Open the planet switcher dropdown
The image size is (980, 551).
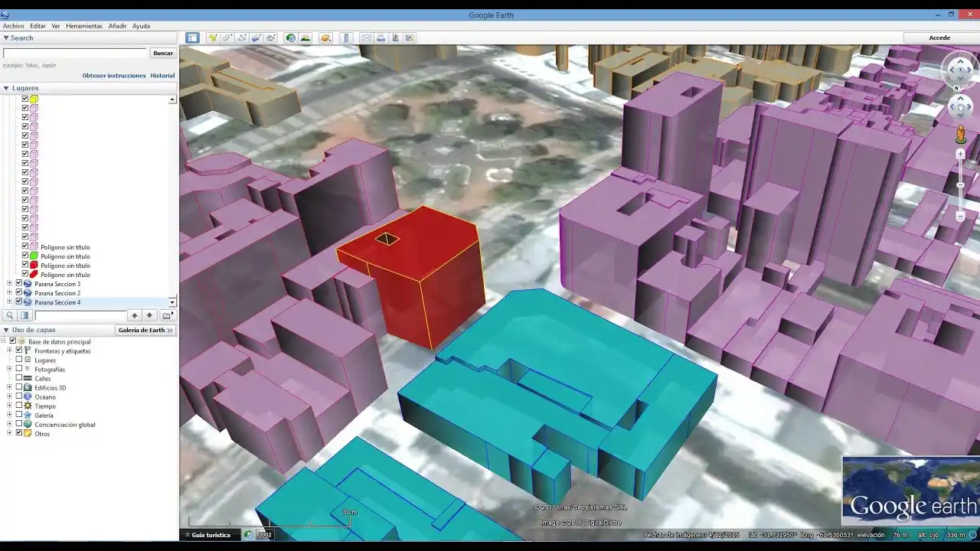(x=326, y=37)
